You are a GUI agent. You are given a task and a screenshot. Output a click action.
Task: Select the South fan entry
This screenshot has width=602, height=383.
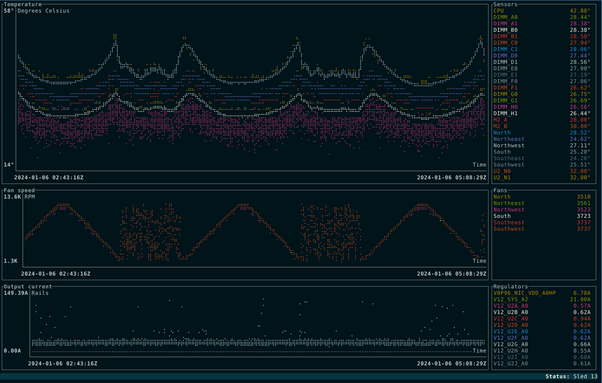[542, 216]
